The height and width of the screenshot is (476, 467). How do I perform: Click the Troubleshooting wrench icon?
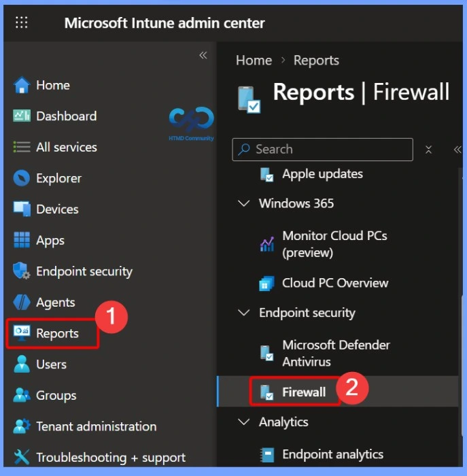[x=22, y=457]
